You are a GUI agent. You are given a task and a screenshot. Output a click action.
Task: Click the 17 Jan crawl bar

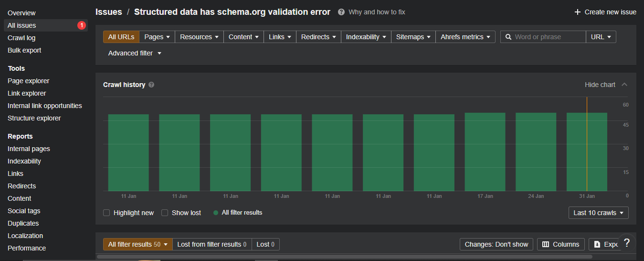click(485, 152)
